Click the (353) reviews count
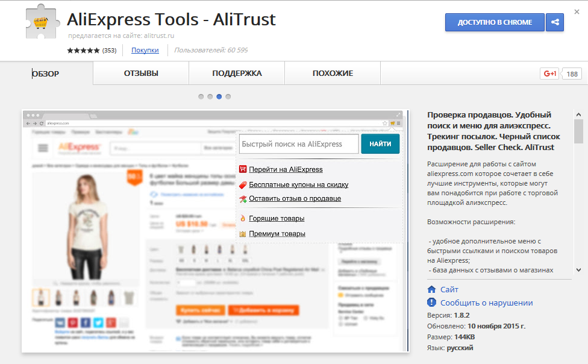The height and width of the screenshot is (364, 588). tap(109, 50)
